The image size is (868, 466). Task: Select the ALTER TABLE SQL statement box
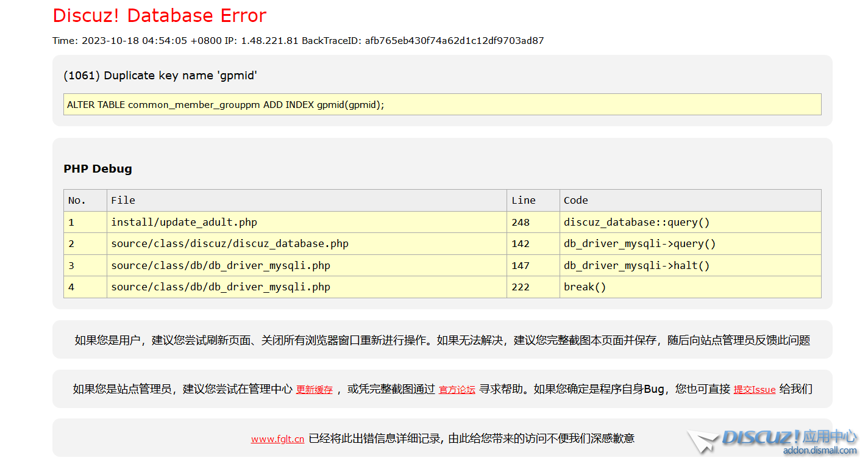pos(442,104)
